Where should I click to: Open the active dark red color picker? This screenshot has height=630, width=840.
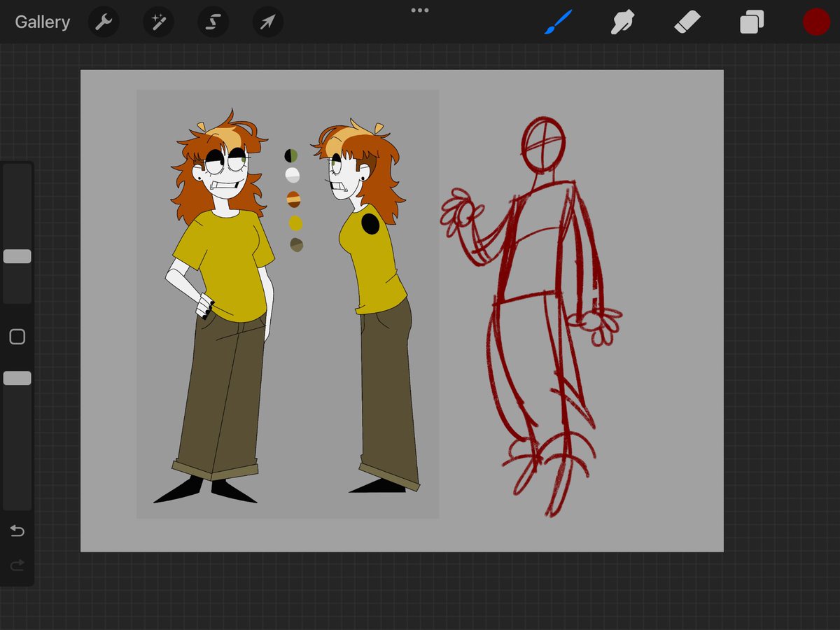coord(816,22)
